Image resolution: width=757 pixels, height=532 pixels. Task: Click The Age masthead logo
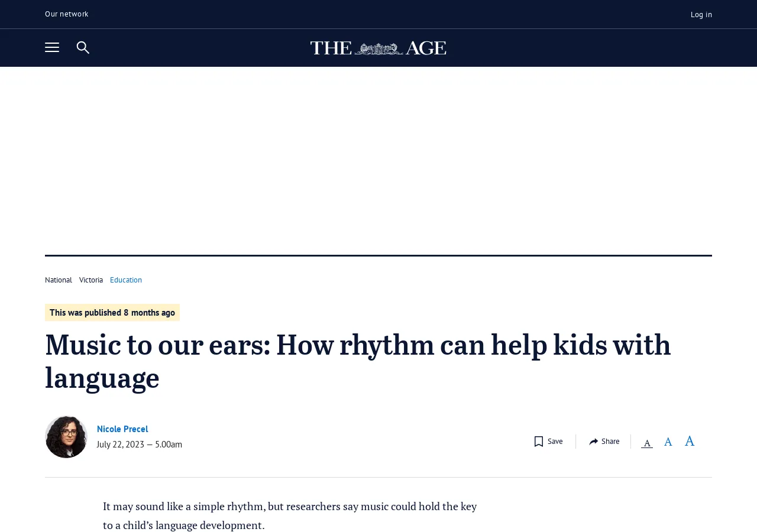tap(378, 47)
